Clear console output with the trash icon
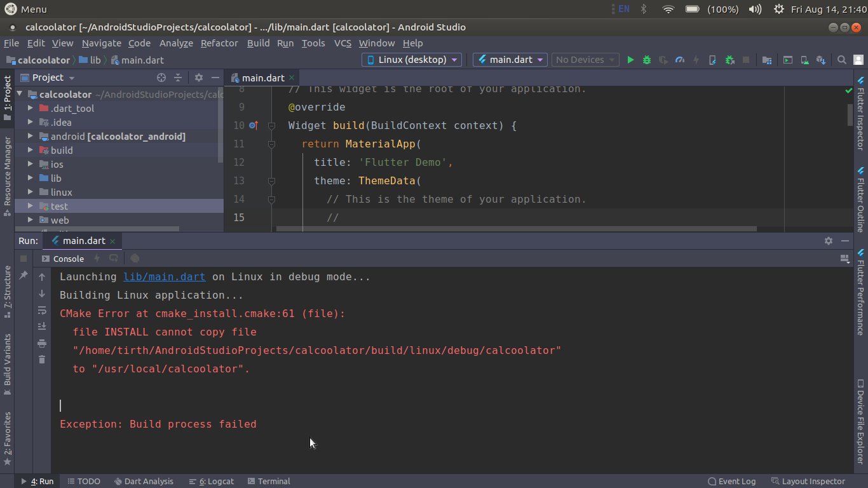This screenshot has height=488, width=868. pos(42,360)
